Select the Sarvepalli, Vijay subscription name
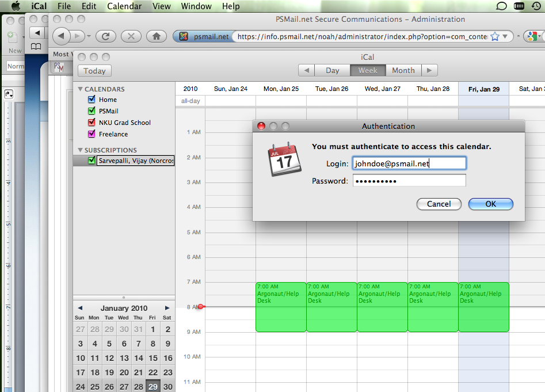 tap(136, 161)
